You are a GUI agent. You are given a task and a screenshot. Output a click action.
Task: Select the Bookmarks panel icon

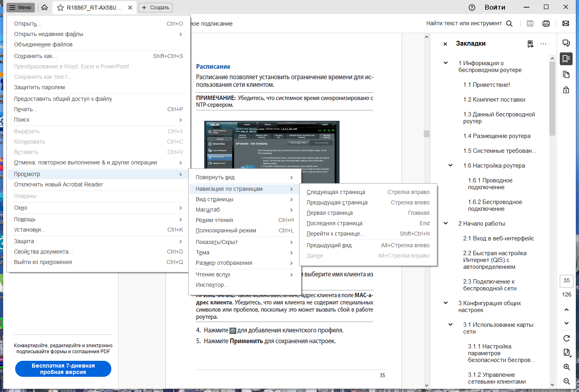tap(566, 59)
